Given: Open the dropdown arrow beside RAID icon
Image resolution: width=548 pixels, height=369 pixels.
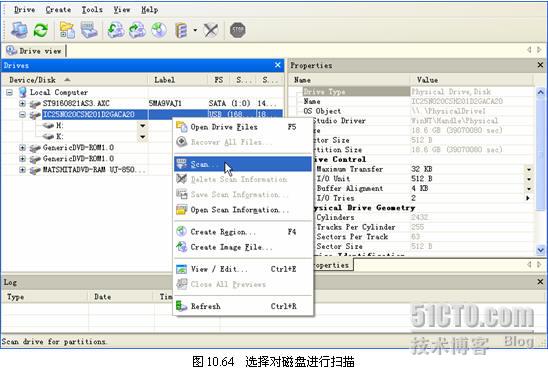Looking at the screenshot, I should point(195,30).
